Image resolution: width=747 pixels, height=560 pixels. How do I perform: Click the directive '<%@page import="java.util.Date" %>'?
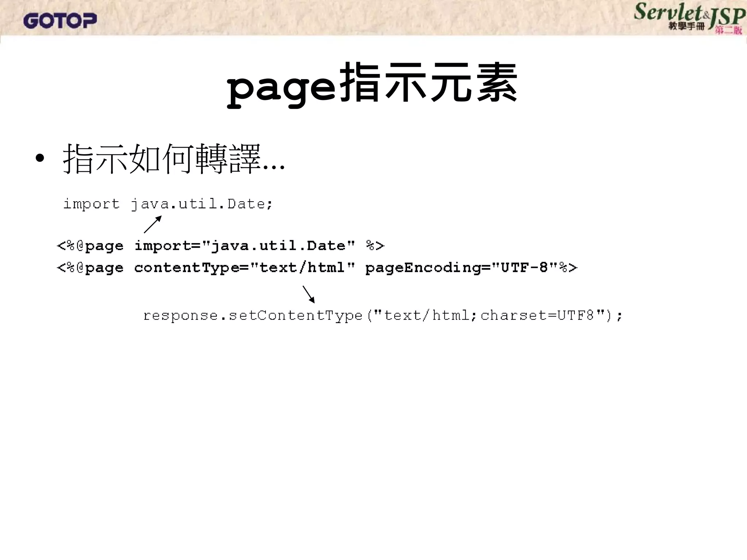point(221,246)
